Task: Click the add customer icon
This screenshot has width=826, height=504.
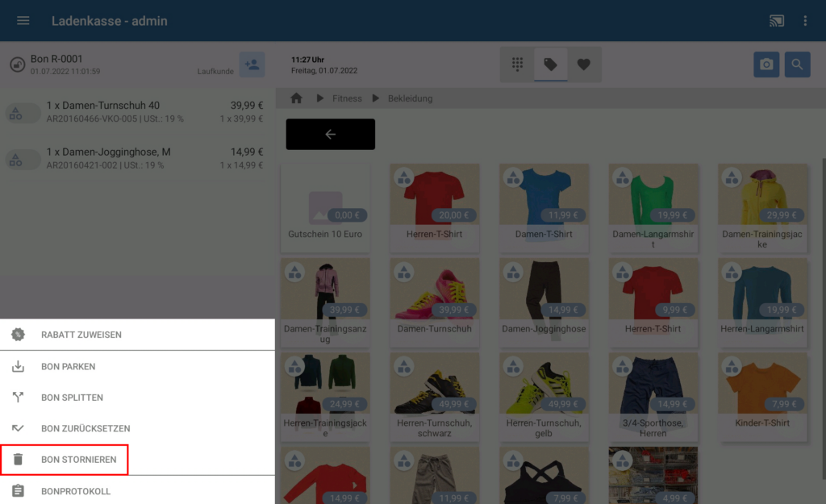Action: click(x=252, y=65)
